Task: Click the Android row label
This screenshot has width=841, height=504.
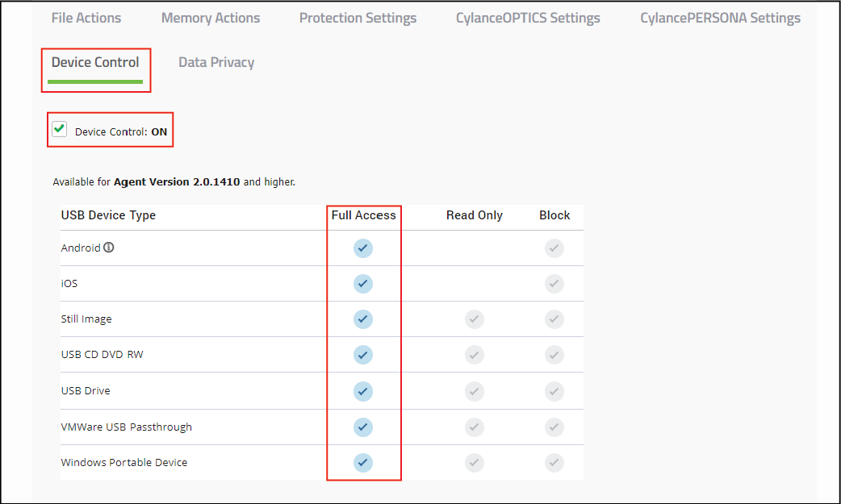Action: [x=81, y=248]
